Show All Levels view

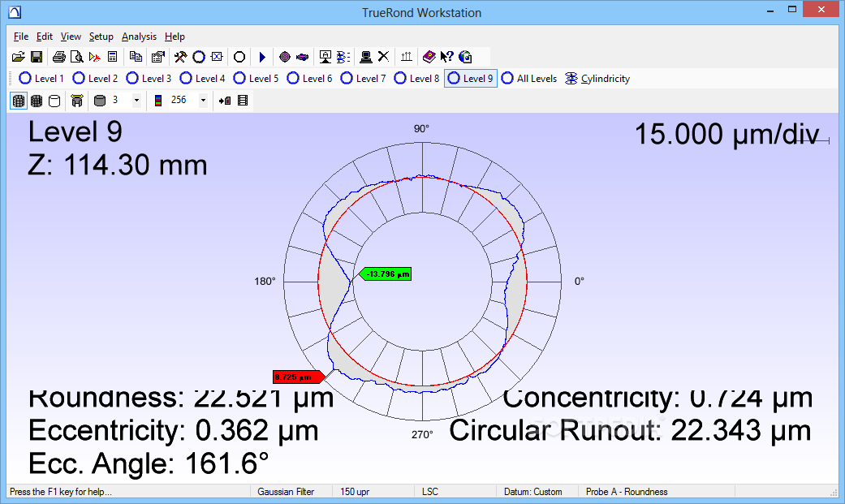[x=528, y=78]
